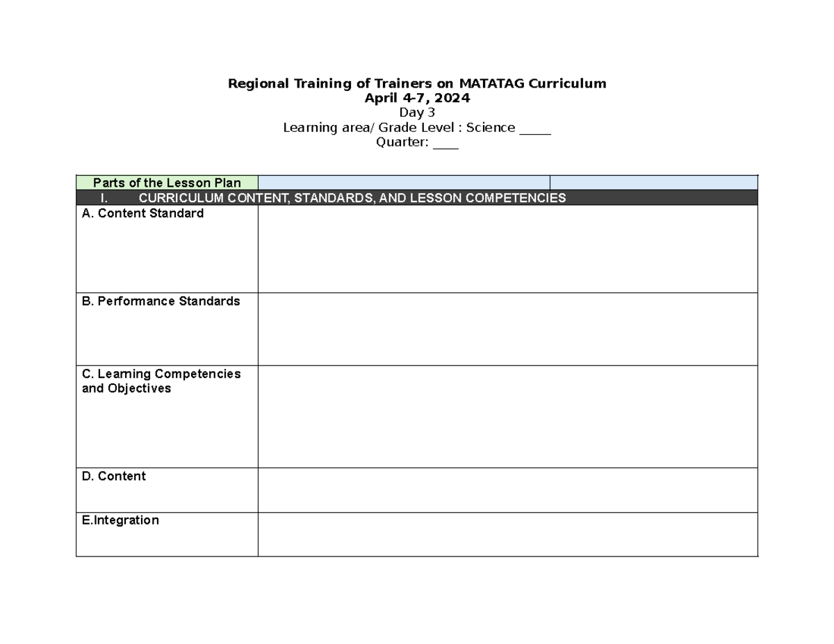834x644 pixels.
Task: Click the "C. Learning Competencies and Objectives" label
Action: 160,381
